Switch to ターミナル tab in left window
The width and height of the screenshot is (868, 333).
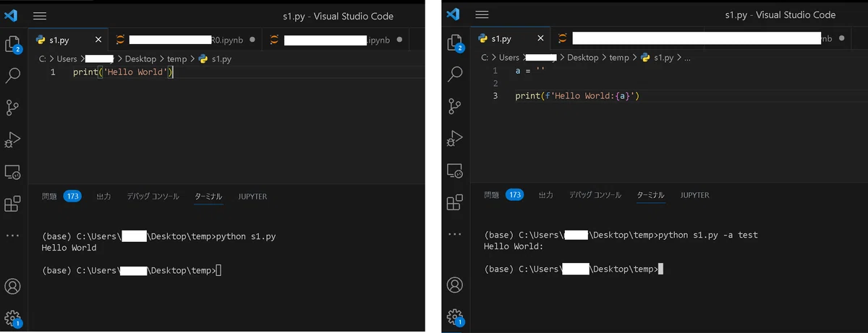coord(208,196)
